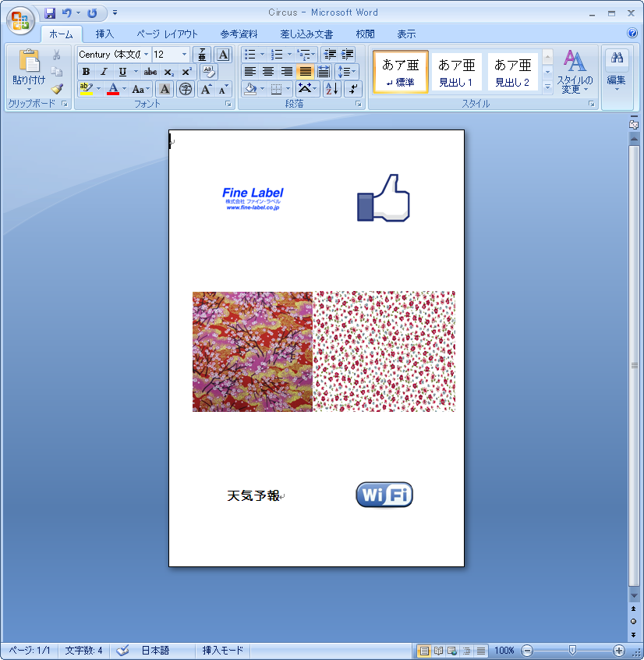
Task: Open the change case (Aa) menu
Action: pos(140,89)
